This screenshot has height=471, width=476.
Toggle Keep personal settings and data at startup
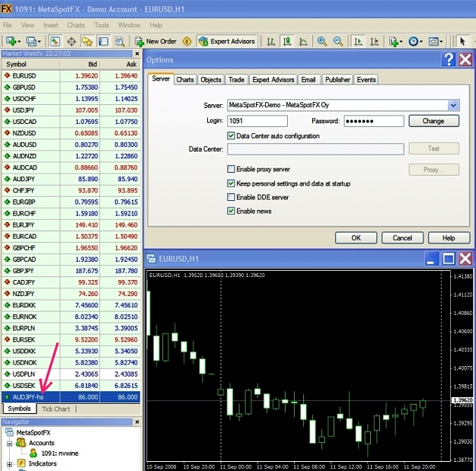click(x=231, y=183)
